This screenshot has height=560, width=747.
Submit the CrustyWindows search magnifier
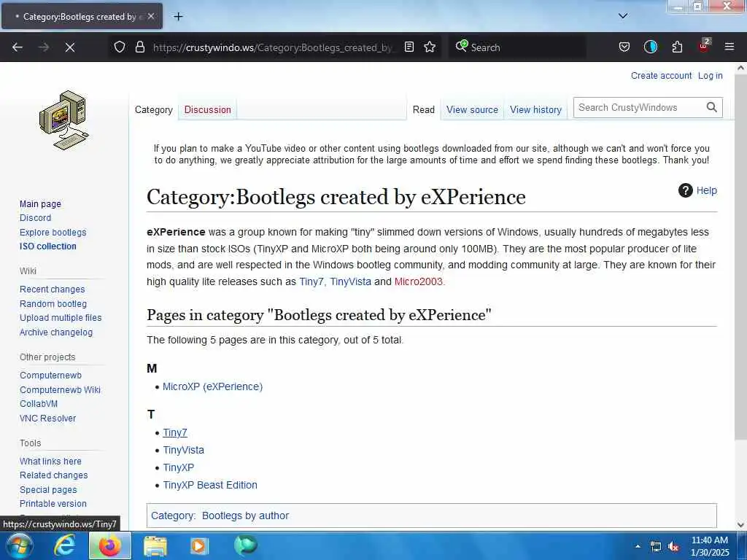pyautogui.click(x=711, y=107)
